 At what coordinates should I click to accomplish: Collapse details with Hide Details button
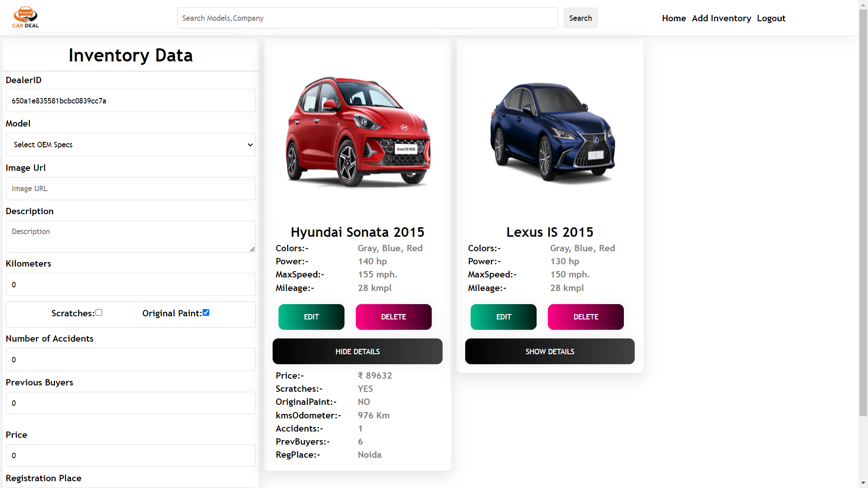point(357,352)
